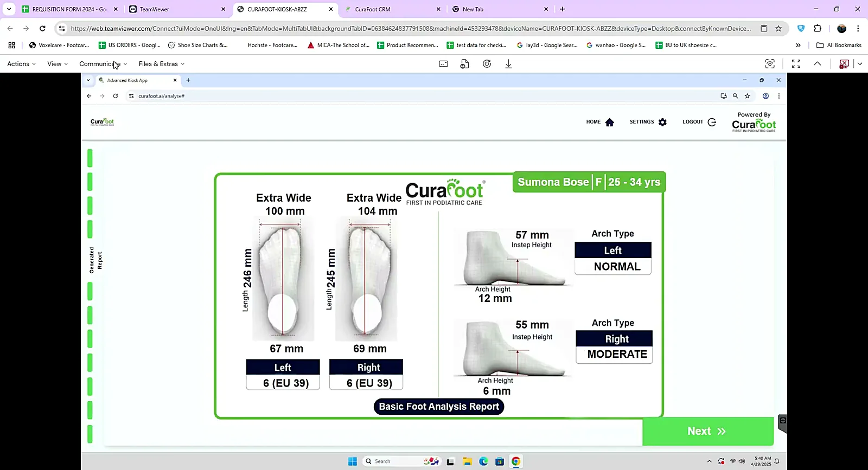Screen dimensions: 868x470
Task: Open the Actions dropdown menu
Action: coord(22,64)
